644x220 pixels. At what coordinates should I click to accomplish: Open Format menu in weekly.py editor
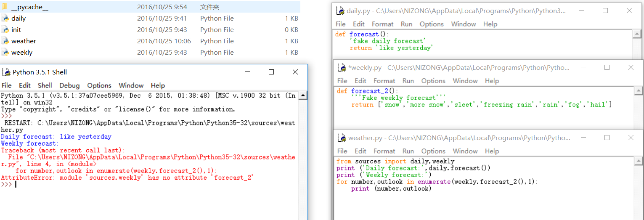click(x=384, y=81)
